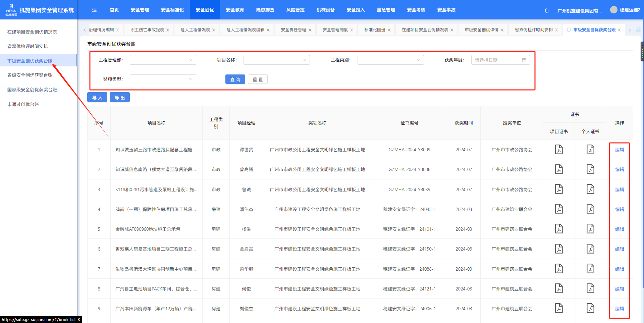
Task: Open the 奖项类型 dropdown
Action: (x=163, y=79)
